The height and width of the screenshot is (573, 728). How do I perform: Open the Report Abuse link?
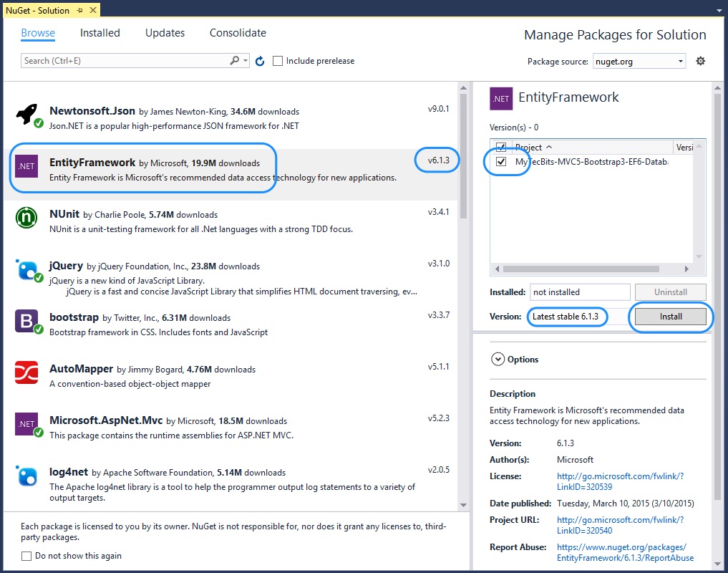[x=626, y=552]
